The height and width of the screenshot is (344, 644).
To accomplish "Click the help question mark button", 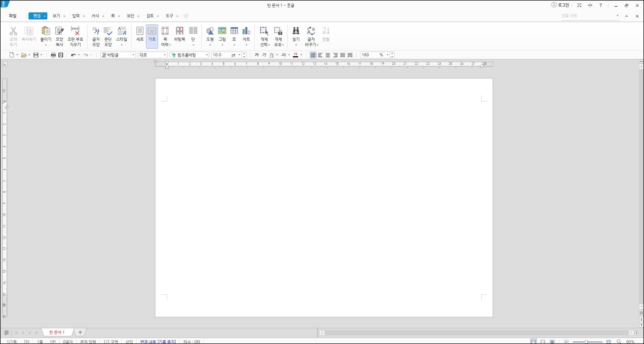I will (601, 5).
